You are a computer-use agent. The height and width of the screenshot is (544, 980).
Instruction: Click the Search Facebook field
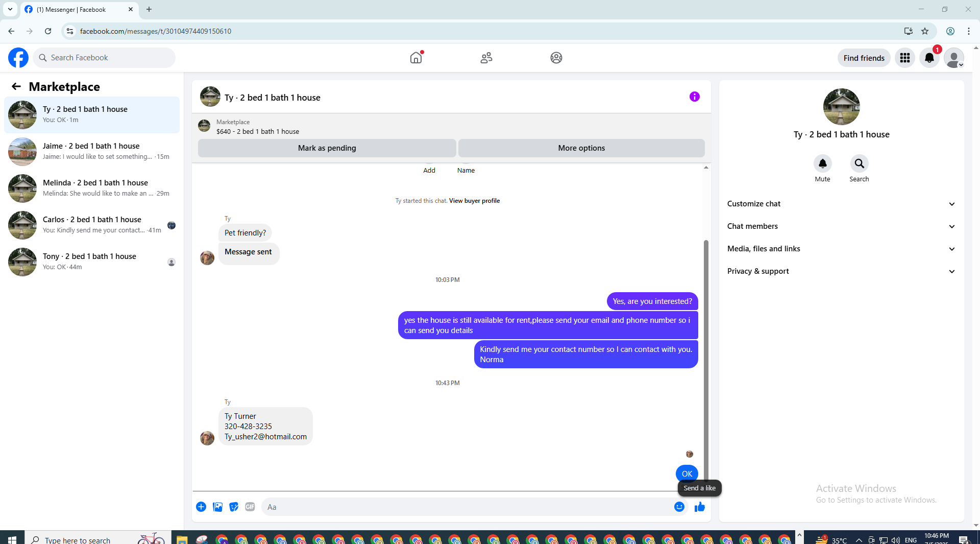click(x=105, y=58)
